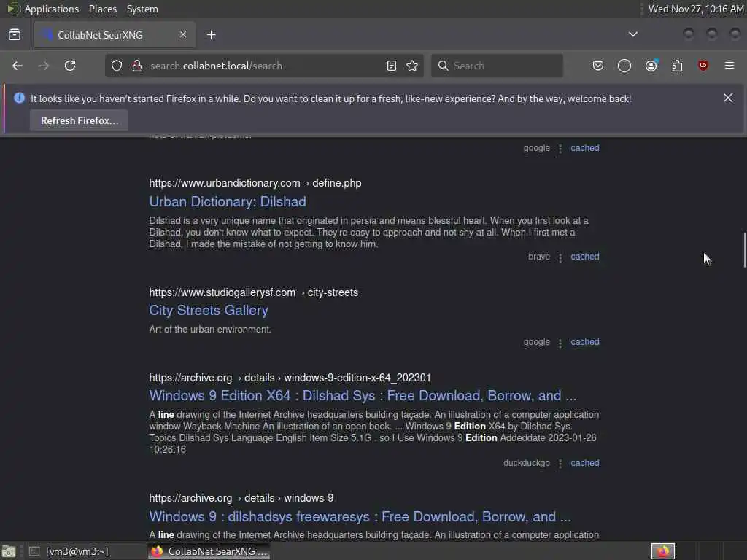Click the studiogallerysf.com city-streets URL

coord(253,292)
